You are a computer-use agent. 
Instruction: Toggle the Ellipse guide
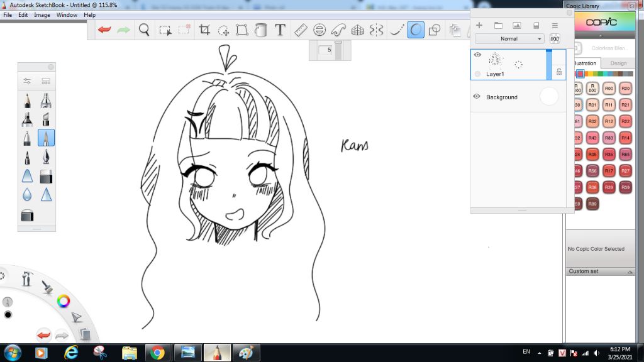click(x=319, y=30)
